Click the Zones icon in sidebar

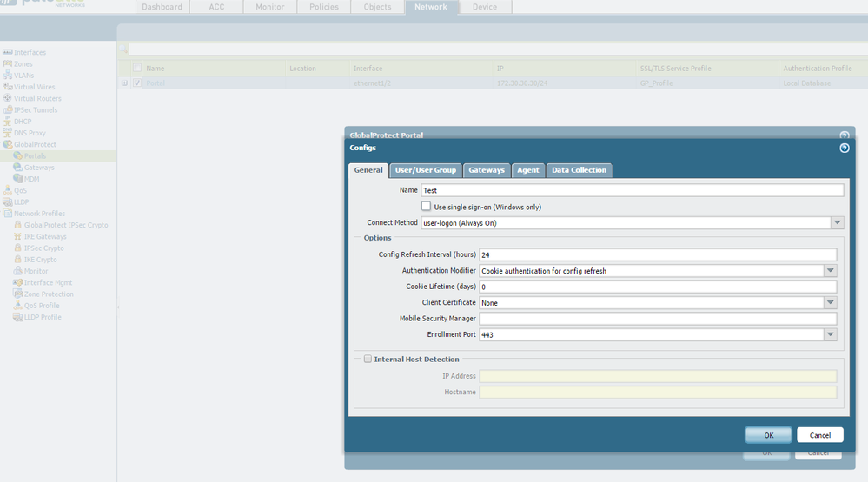(8, 64)
